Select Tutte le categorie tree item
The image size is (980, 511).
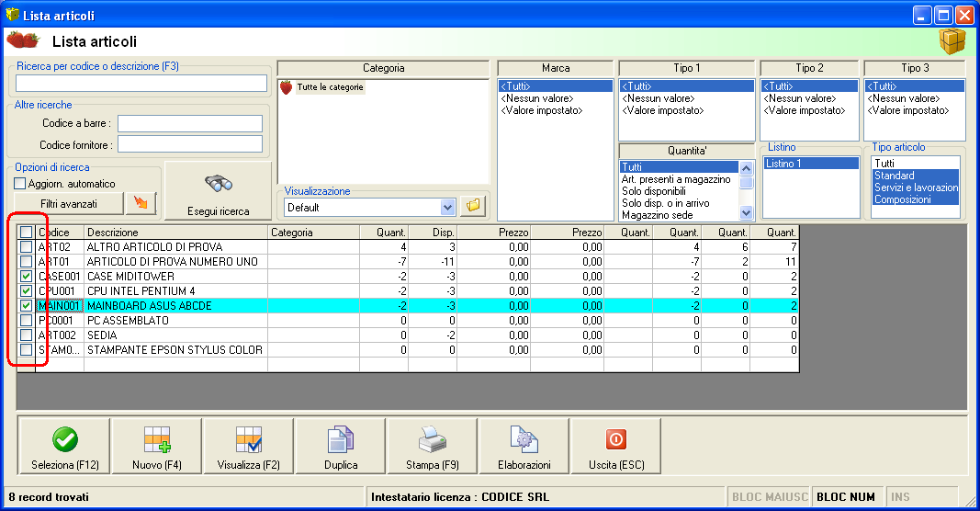330,87
